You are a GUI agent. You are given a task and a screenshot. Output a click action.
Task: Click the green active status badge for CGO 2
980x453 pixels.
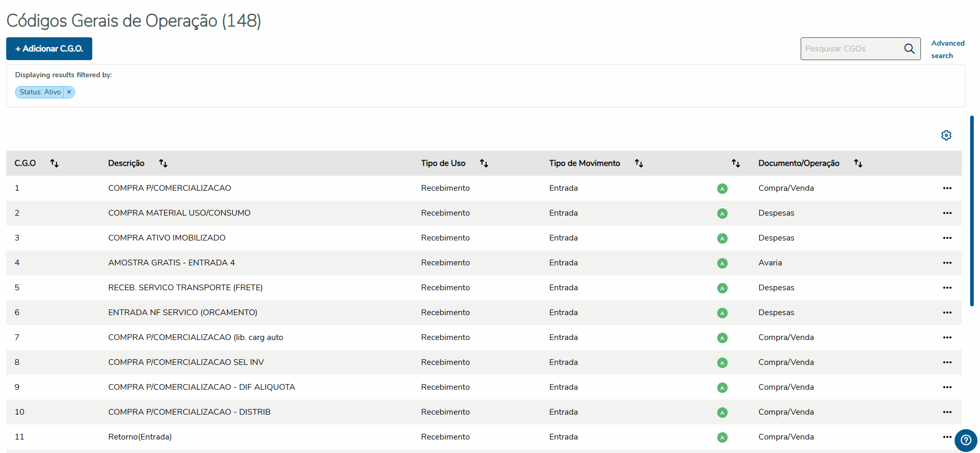pyautogui.click(x=722, y=214)
